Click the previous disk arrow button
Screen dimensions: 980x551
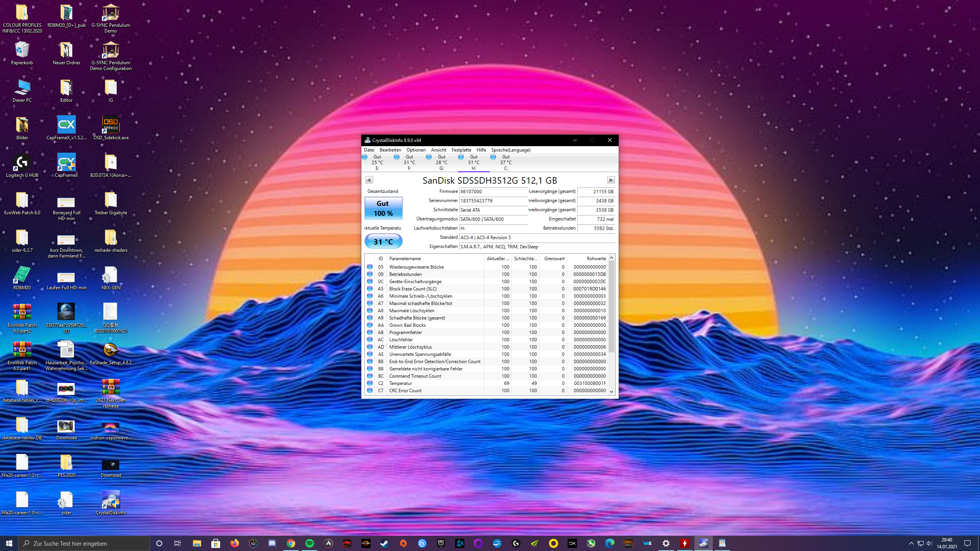point(369,180)
